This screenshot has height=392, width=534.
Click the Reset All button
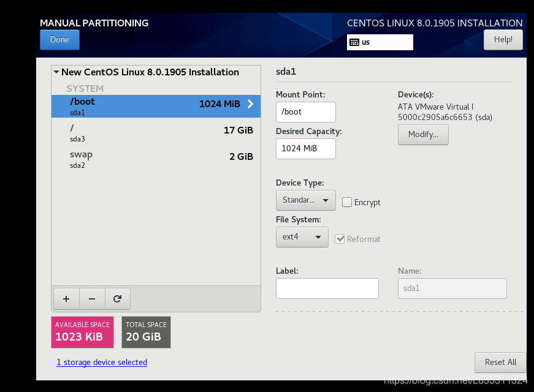point(500,363)
